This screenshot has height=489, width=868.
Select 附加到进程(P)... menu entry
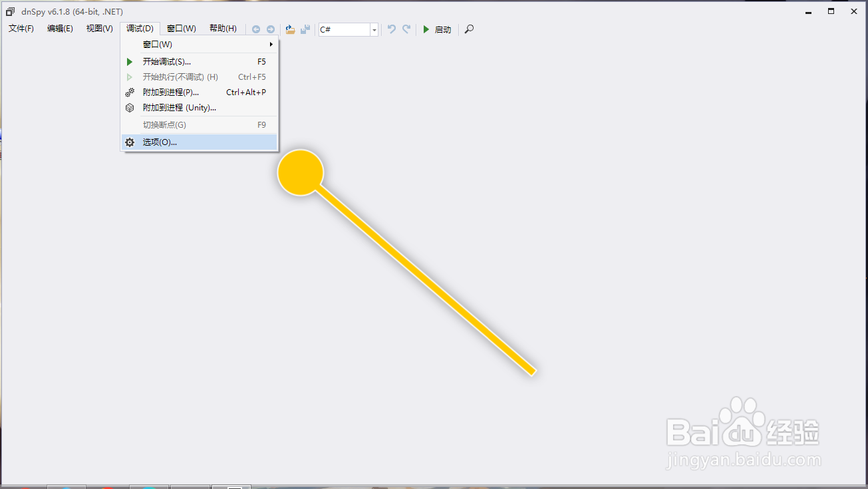[x=200, y=92]
